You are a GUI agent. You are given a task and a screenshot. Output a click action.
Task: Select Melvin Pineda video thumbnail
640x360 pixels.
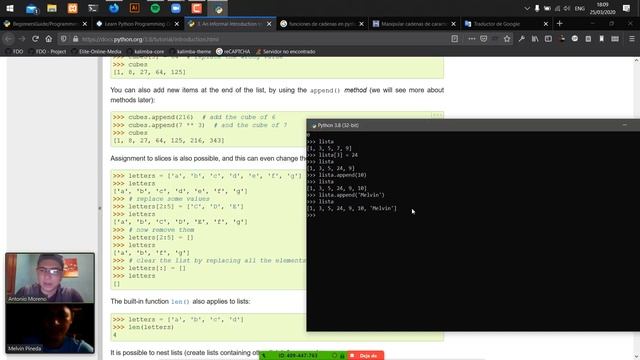(x=50, y=328)
